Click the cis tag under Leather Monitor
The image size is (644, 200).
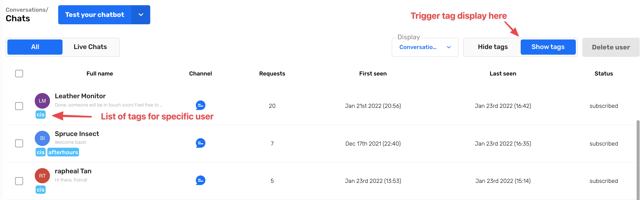click(41, 115)
